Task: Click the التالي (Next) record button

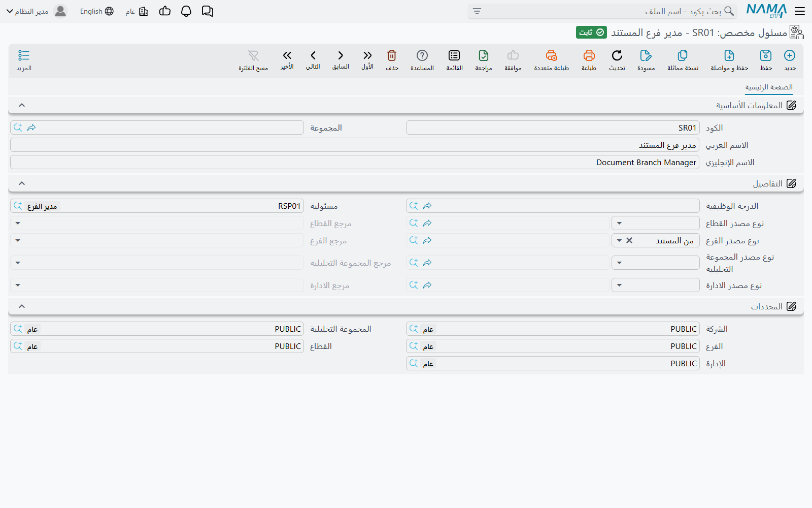Action: [x=313, y=59]
